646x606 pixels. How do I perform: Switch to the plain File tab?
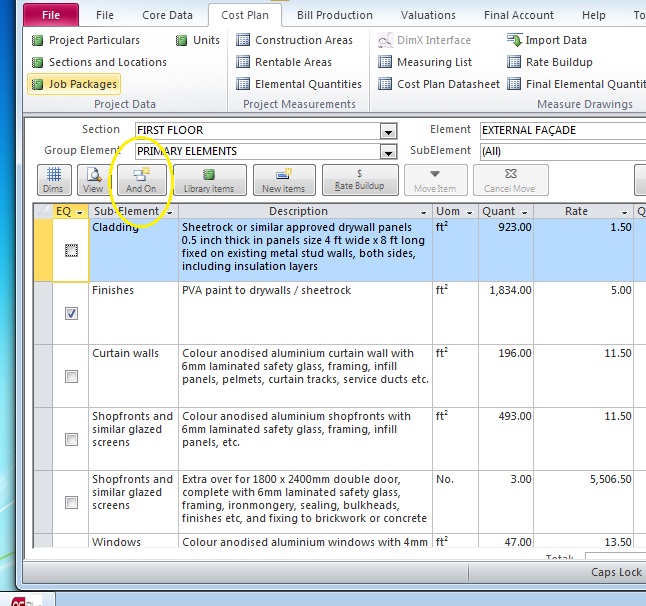tap(105, 15)
